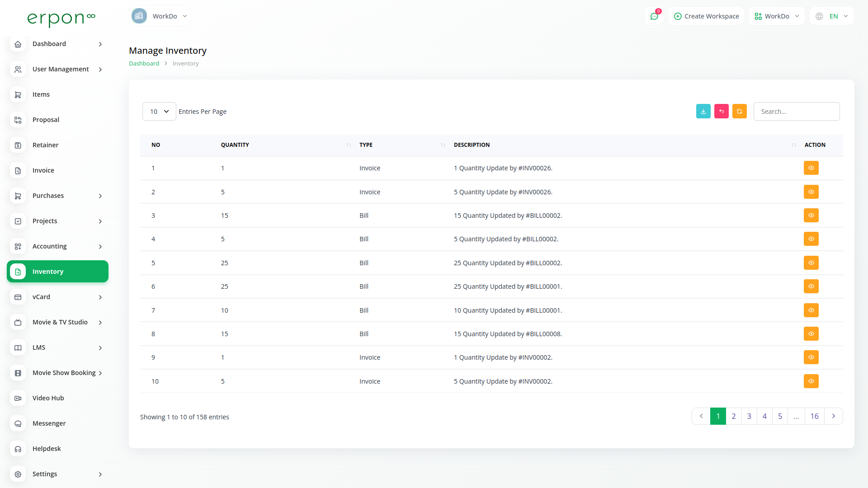
Task: Click the Video Hub camera icon
Action: point(18,398)
